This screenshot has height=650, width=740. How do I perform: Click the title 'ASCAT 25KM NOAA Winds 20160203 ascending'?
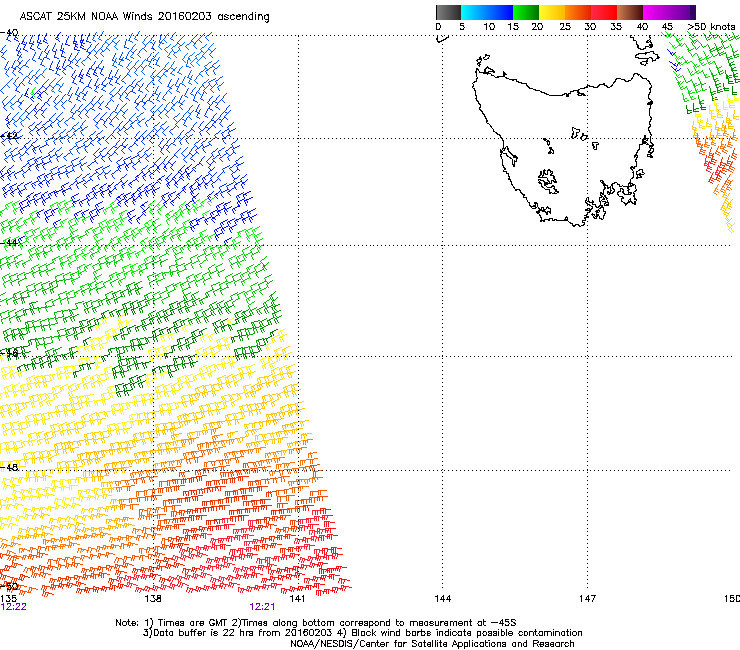(x=144, y=17)
